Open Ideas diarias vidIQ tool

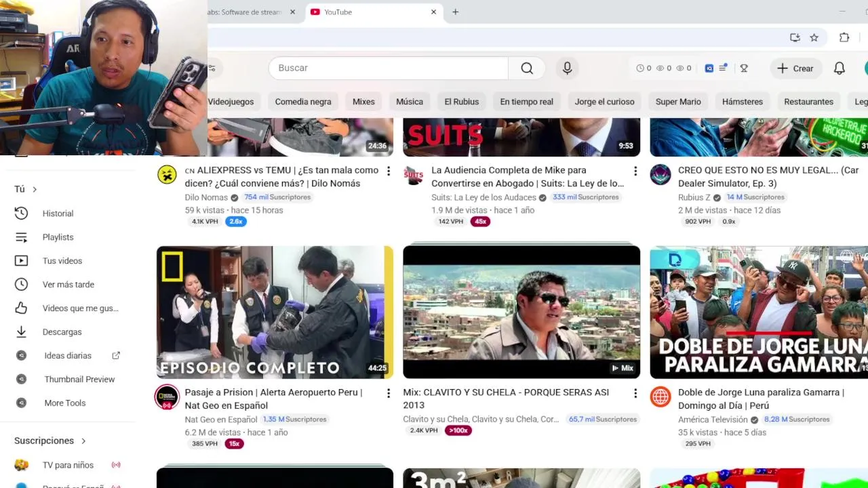[x=68, y=356]
